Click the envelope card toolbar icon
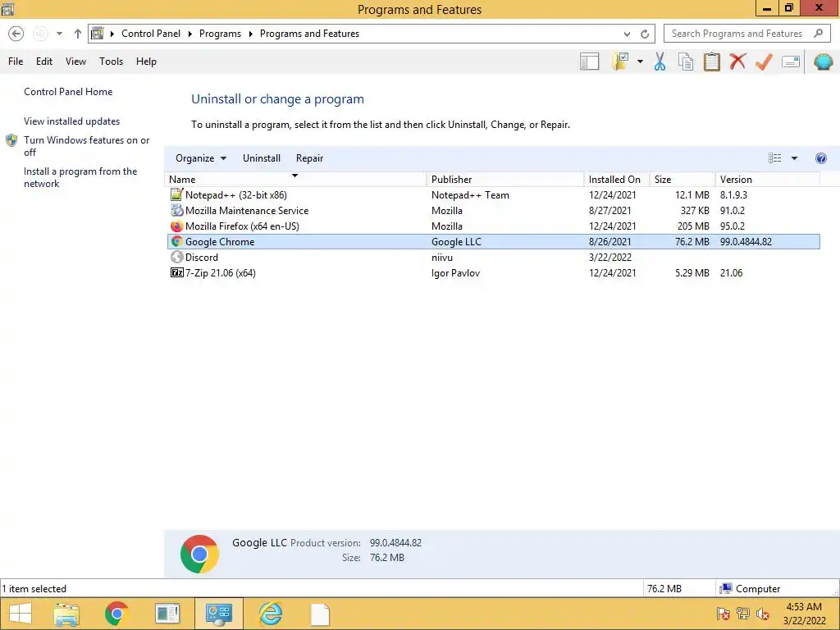Screen dimensions: 840x630 [x=791, y=62]
